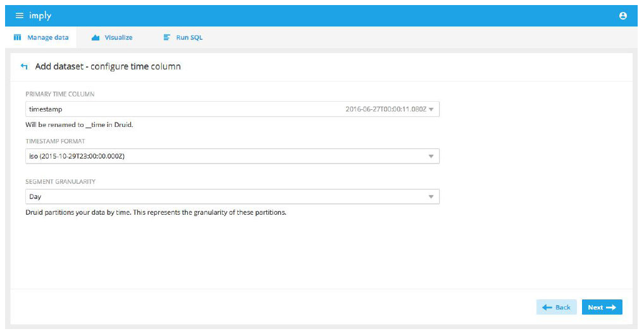Click the 'timestamp' value in primary column field

46,109
